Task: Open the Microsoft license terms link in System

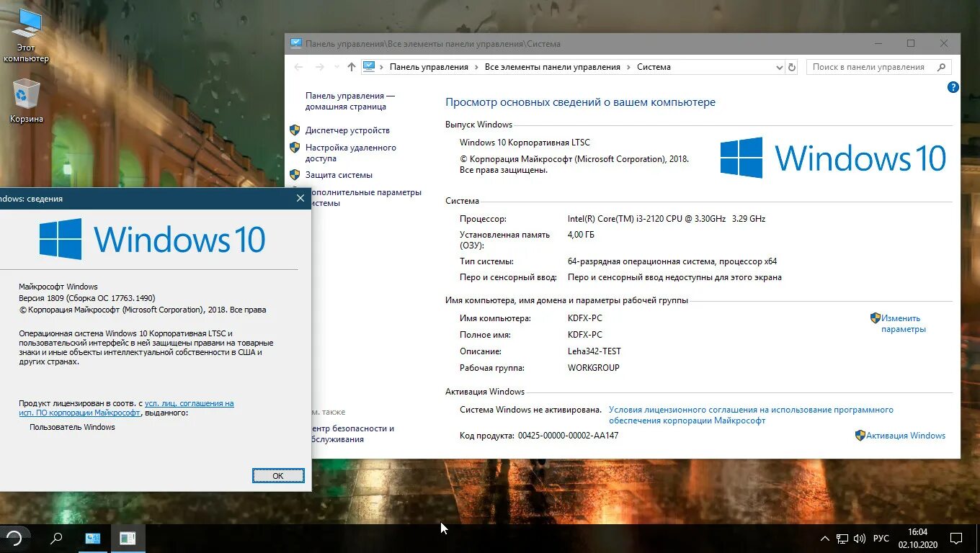Action: coord(751,415)
